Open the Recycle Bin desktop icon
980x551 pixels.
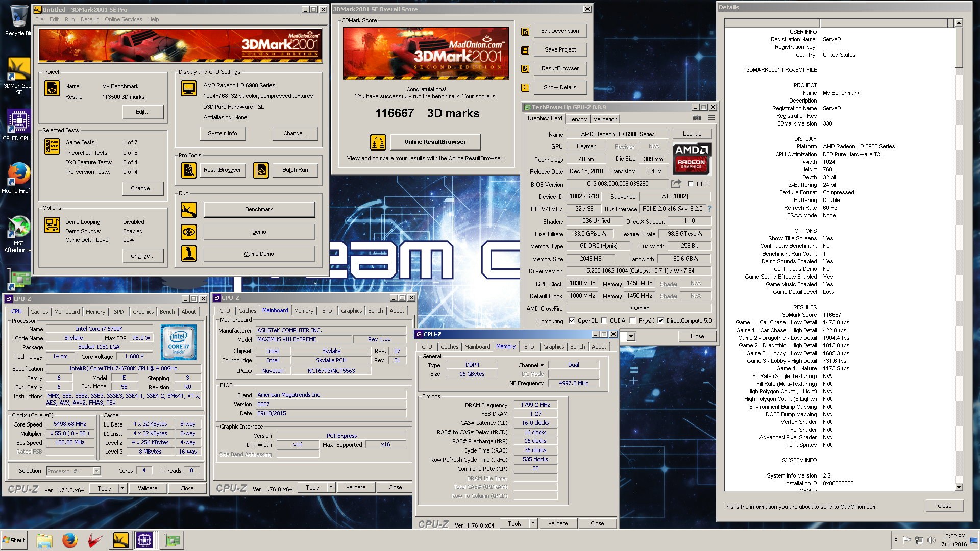point(18,20)
